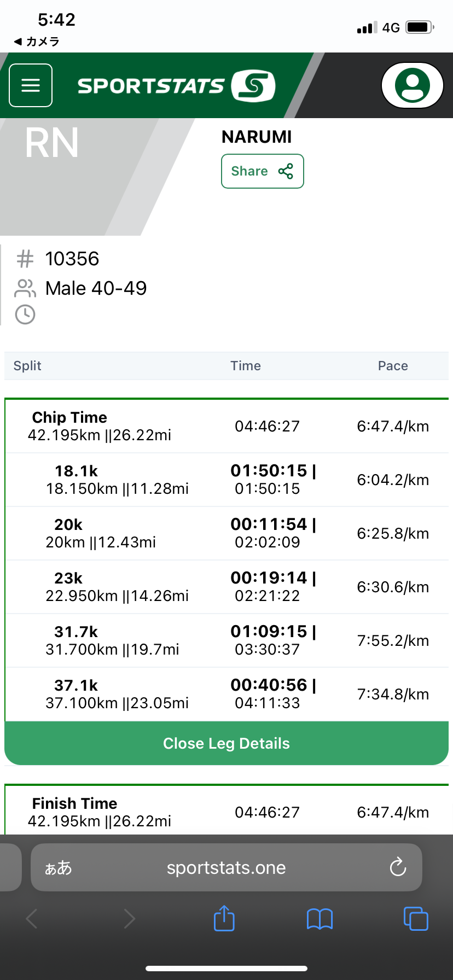Expand the Finish Time row
This screenshot has height=980, width=453.
coord(226,812)
